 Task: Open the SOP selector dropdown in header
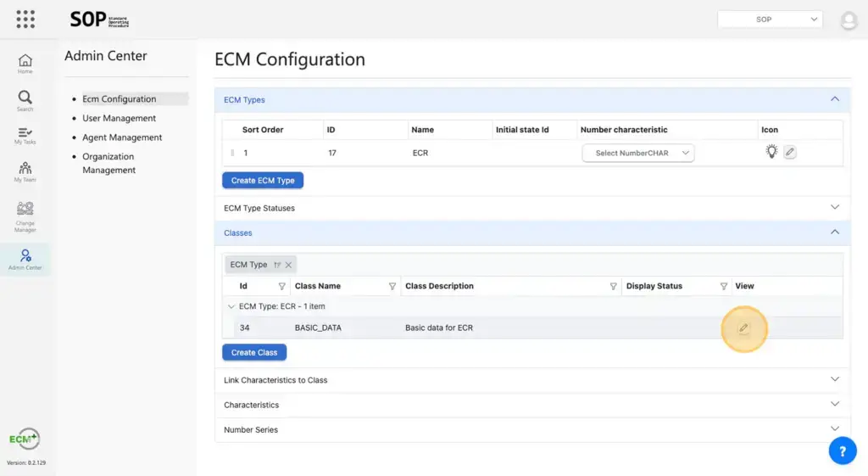[x=770, y=20]
